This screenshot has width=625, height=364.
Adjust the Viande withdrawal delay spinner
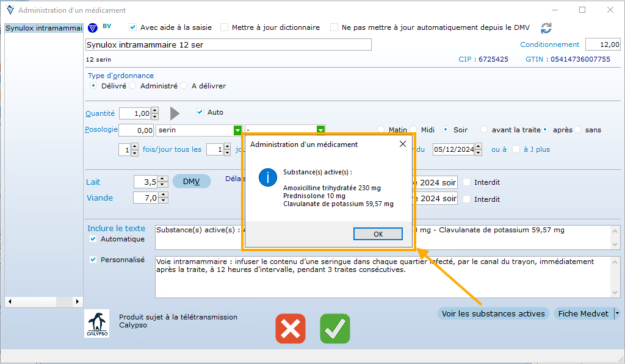pos(164,198)
